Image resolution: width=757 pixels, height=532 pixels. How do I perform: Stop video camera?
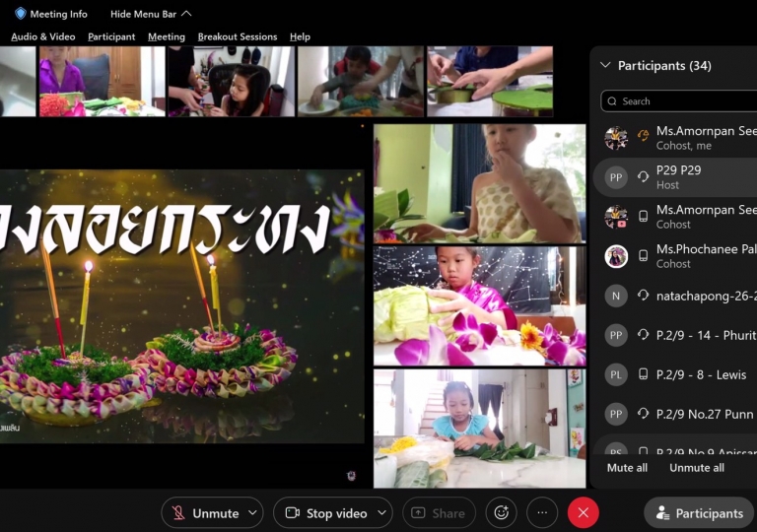(326, 512)
